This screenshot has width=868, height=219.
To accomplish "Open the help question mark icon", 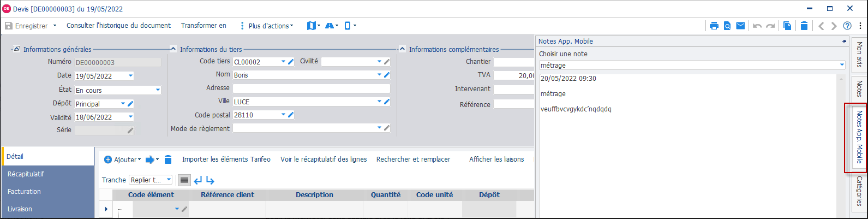I will [x=847, y=26].
